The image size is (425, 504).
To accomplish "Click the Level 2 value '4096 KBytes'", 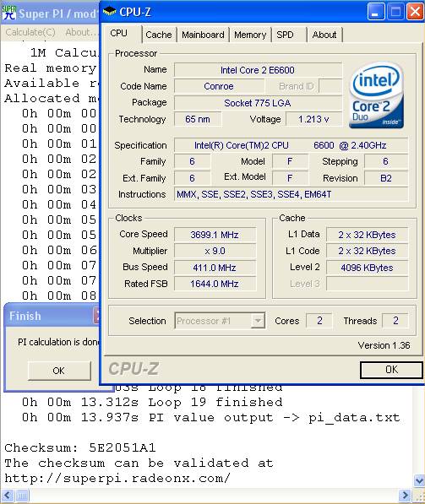I will point(367,268).
